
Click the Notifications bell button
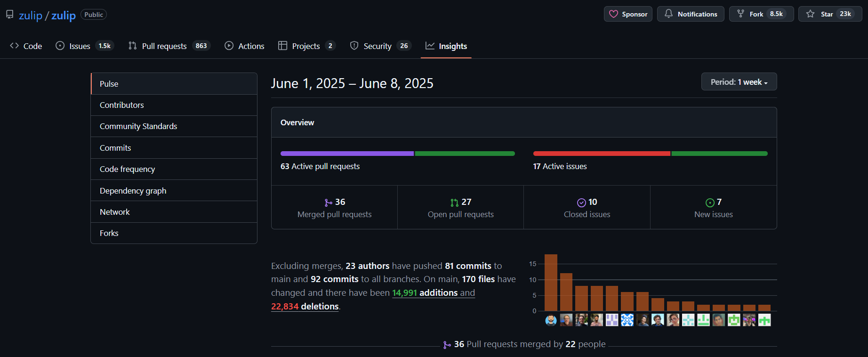(x=691, y=14)
